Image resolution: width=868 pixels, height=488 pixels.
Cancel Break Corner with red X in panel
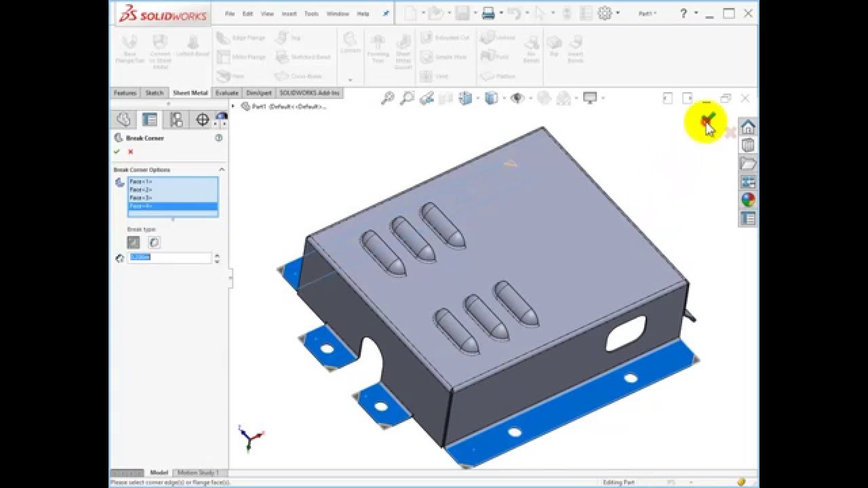[130, 152]
